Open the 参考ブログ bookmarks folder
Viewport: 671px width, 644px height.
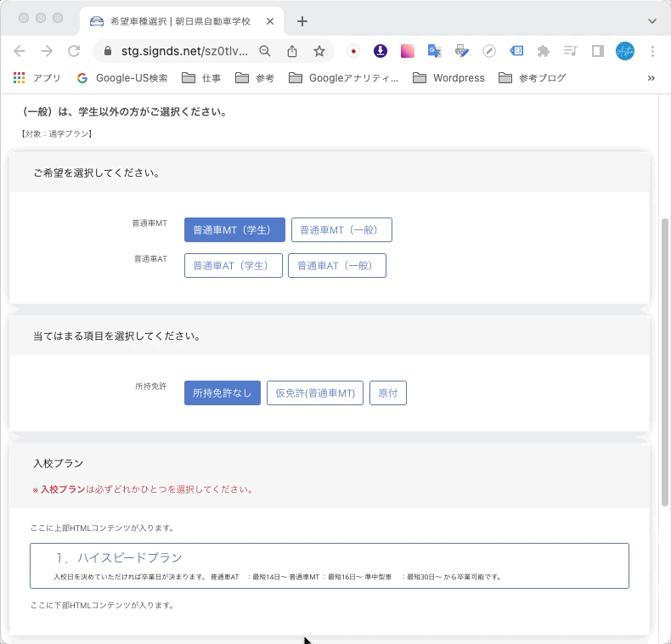pos(532,78)
